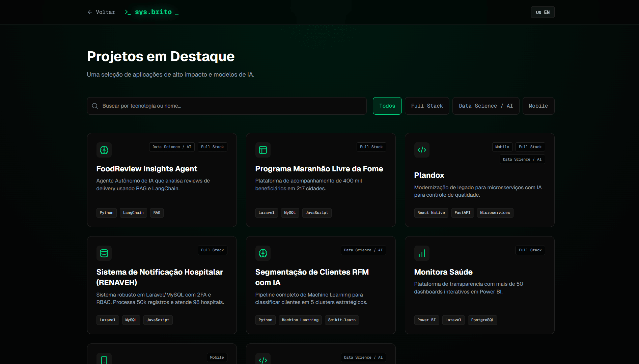
Task: Click the Laravel tag on Monitora Saúde card
Action: [453, 320]
